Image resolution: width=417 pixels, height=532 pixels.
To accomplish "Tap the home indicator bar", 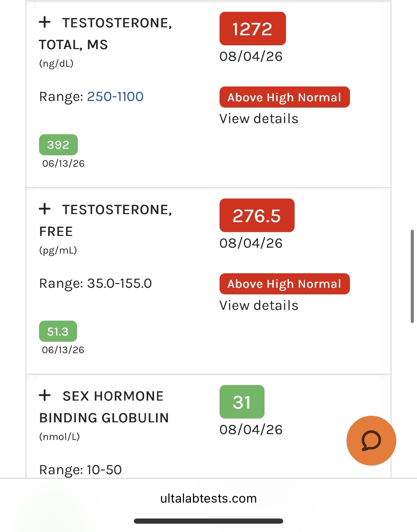I will 208,521.
